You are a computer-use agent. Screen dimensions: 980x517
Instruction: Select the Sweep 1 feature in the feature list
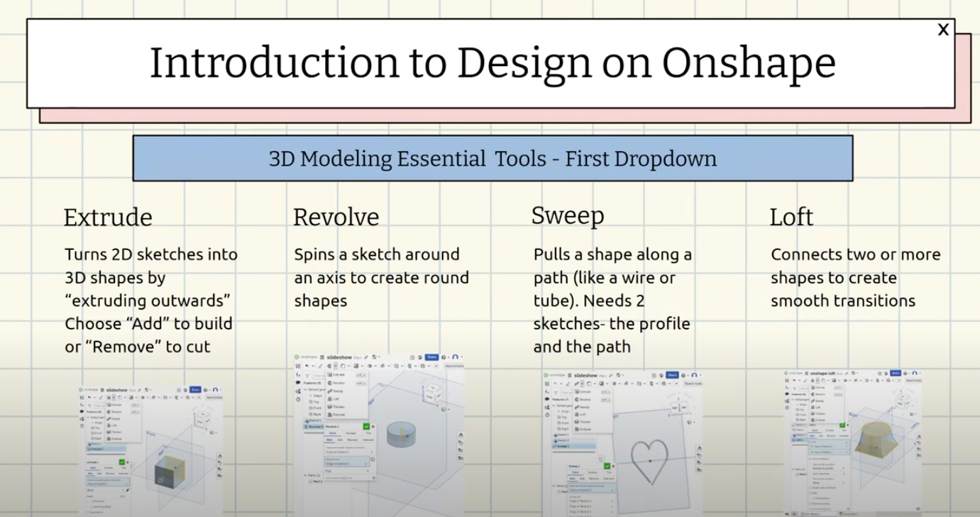[573, 446]
